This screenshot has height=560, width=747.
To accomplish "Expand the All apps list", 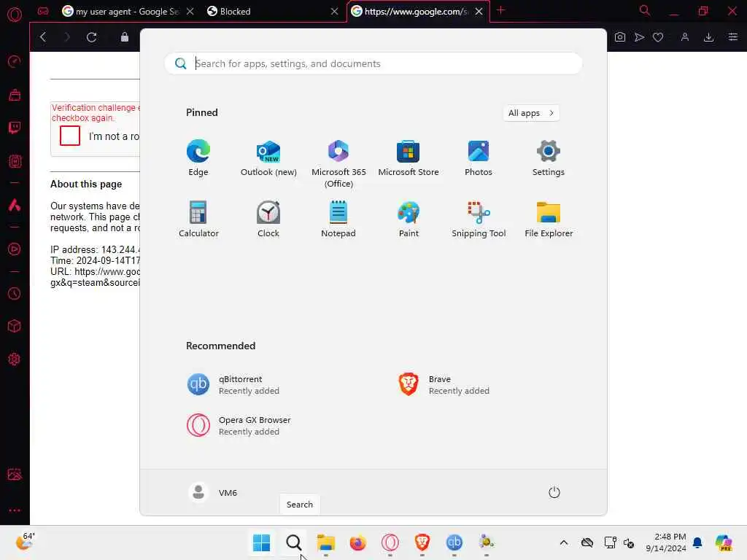I will pyautogui.click(x=531, y=113).
